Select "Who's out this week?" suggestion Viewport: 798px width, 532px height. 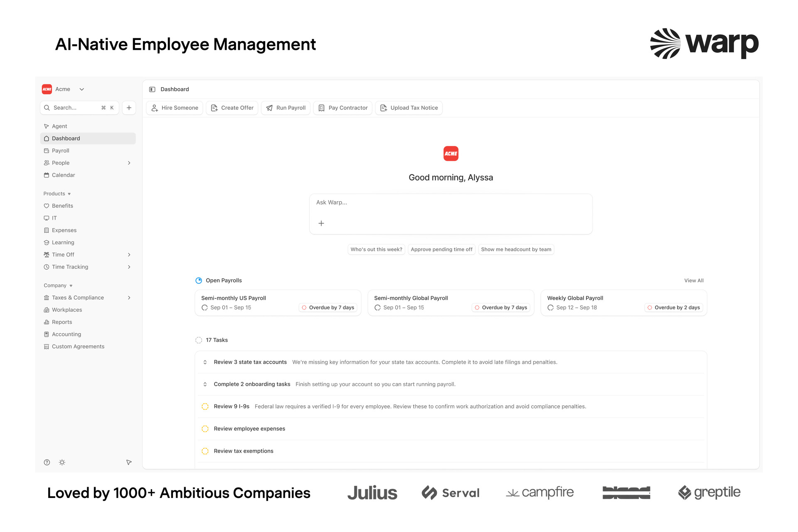click(x=376, y=250)
